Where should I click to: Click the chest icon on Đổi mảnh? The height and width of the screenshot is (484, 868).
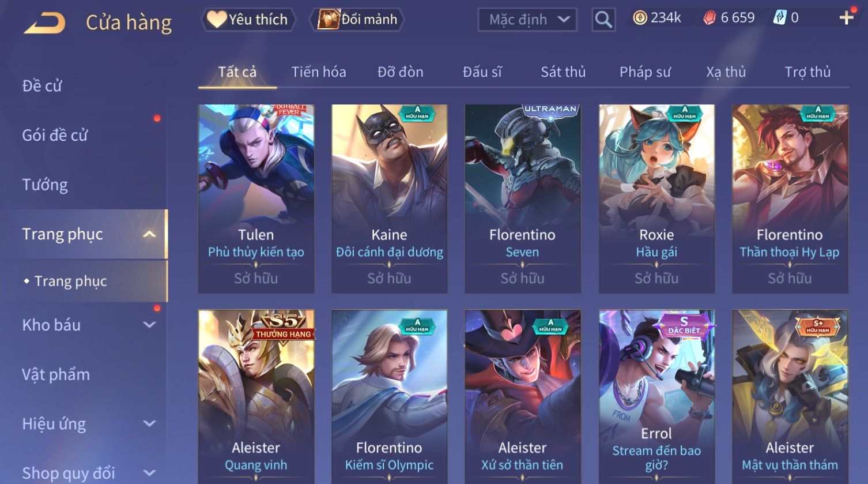click(329, 19)
